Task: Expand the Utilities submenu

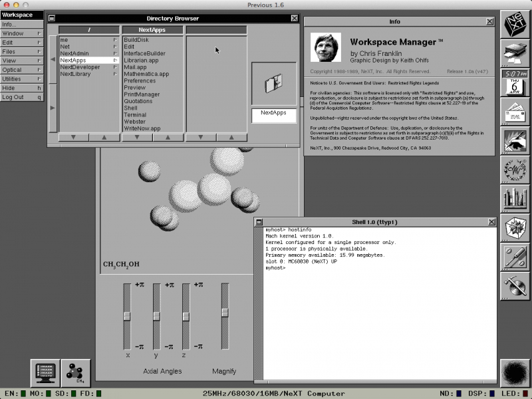Action: (22, 78)
